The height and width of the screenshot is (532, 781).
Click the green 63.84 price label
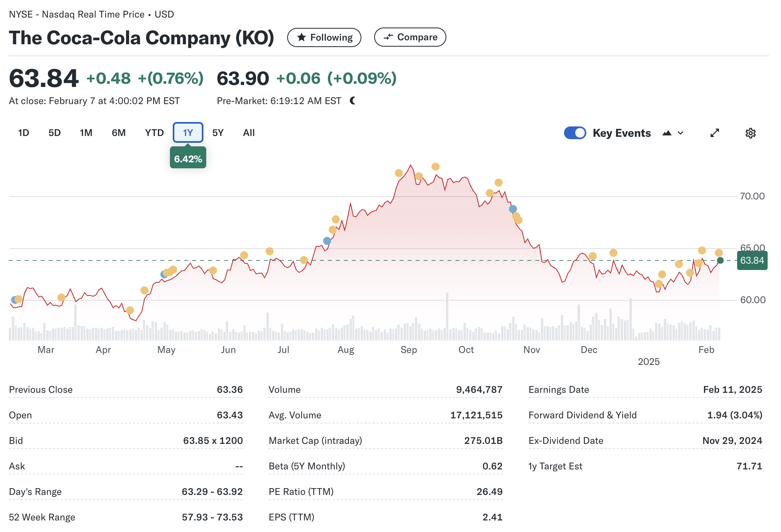(x=752, y=261)
